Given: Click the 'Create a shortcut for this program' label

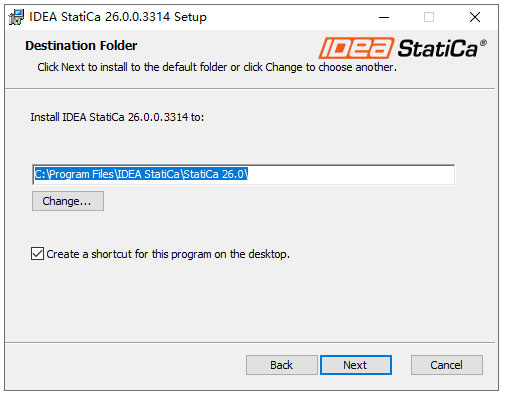Looking at the screenshot, I should (168, 254).
